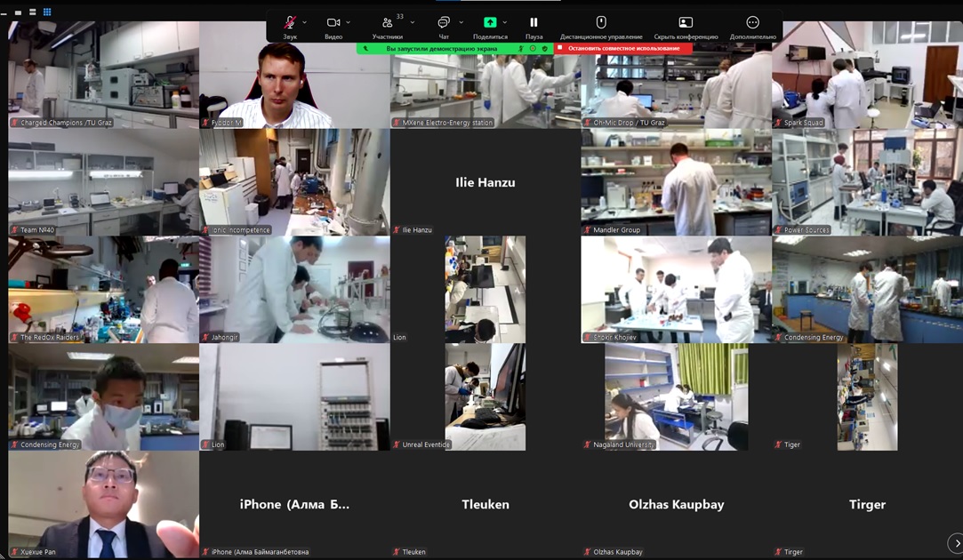Click the green Поделиться share icon
The width and height of the screenshot is (963, 560).
click(490, 23)
